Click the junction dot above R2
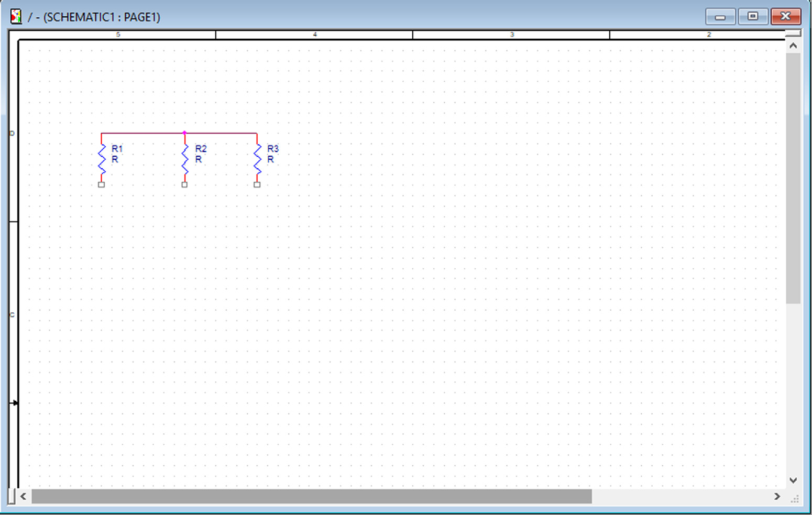812x515 pixels. [184, 133]
